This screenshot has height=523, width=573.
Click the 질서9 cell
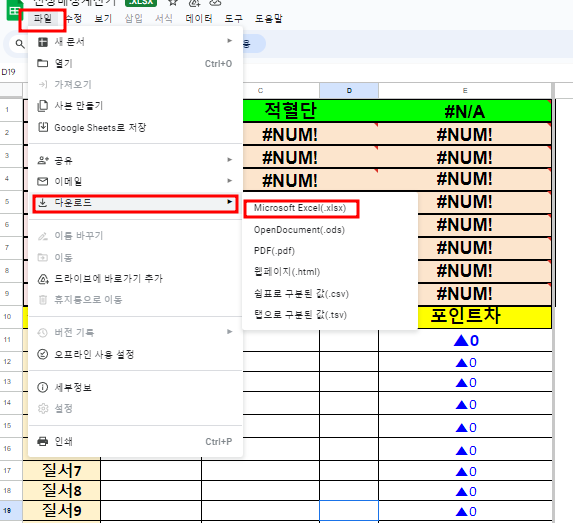pyautogui.click(x=61, y=511)
